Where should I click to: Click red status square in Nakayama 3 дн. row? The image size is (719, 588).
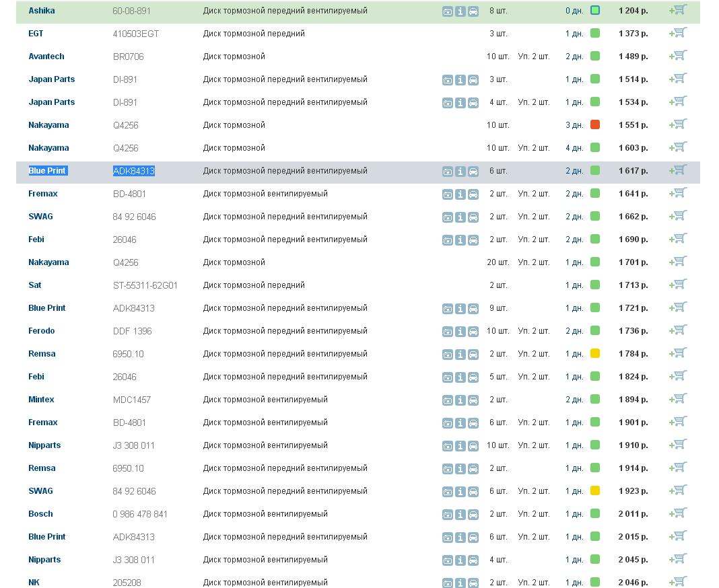tap(595, 125)
